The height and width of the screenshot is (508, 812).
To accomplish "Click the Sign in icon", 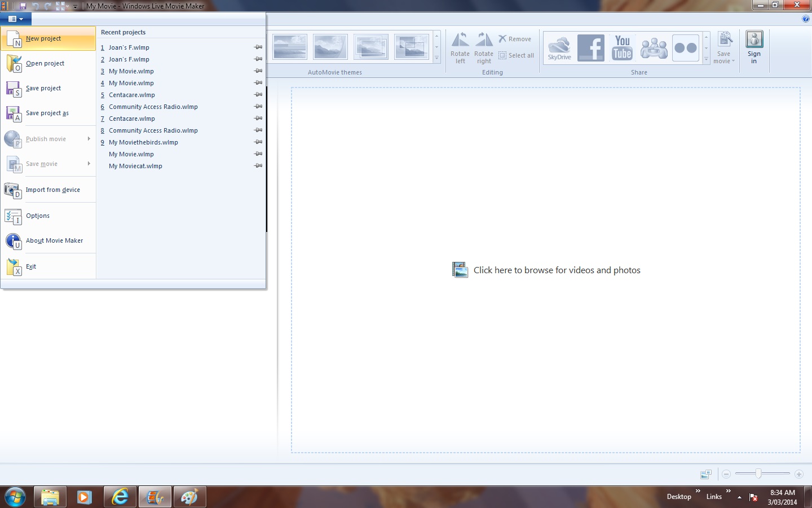I will click(x=754, y=47).
